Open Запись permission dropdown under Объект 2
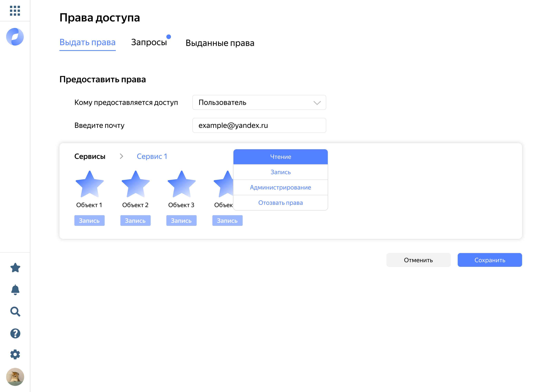Image resolution: width=552 pixels, height=392 pixels. pos(135,221)
